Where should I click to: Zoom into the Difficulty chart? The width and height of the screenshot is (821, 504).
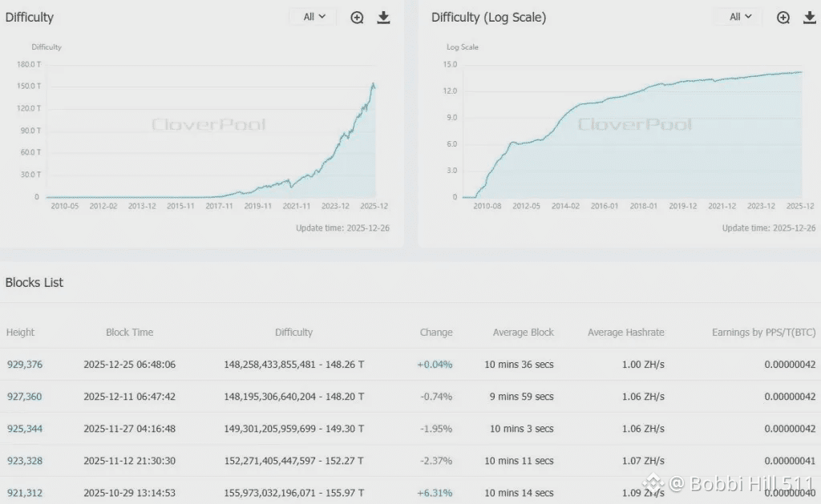coord(357,18)
